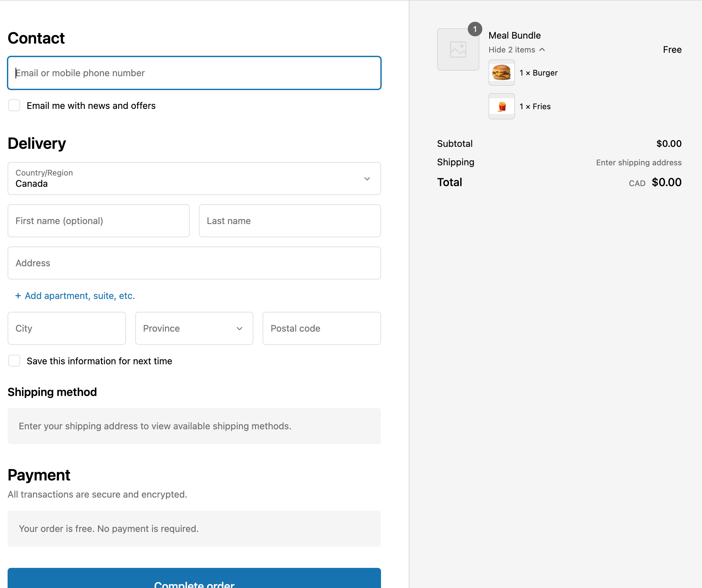
Task: Click the shipping methods notice text
Action: (x=155, y=426)
